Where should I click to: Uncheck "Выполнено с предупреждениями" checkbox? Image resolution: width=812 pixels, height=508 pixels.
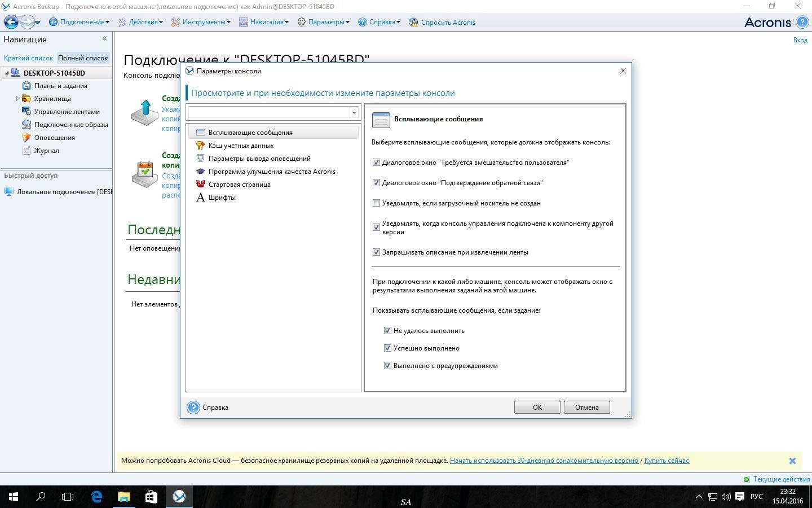click(387, 366)
